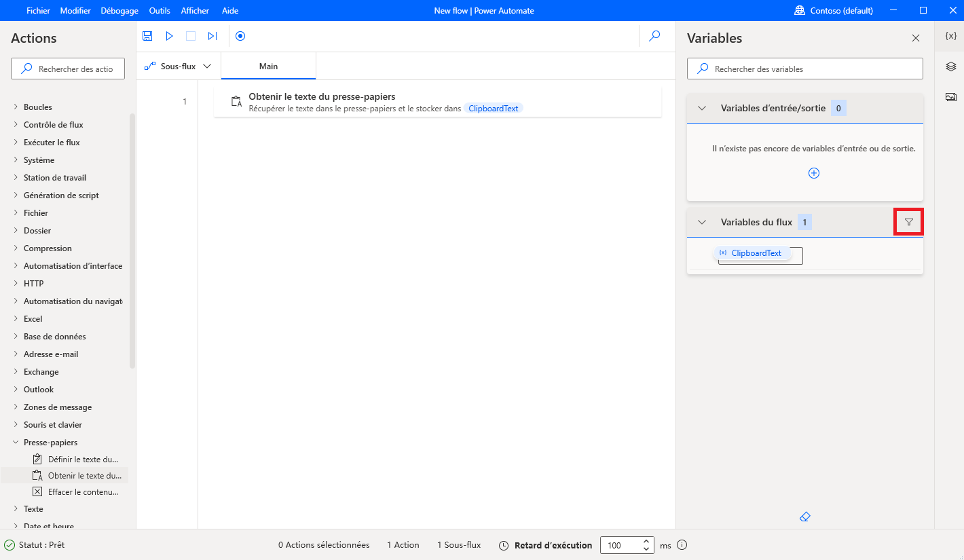The height and width of the screenshot is (560, 964).
Task: Open the Variables side panel
Action: [x=950, y=36]
